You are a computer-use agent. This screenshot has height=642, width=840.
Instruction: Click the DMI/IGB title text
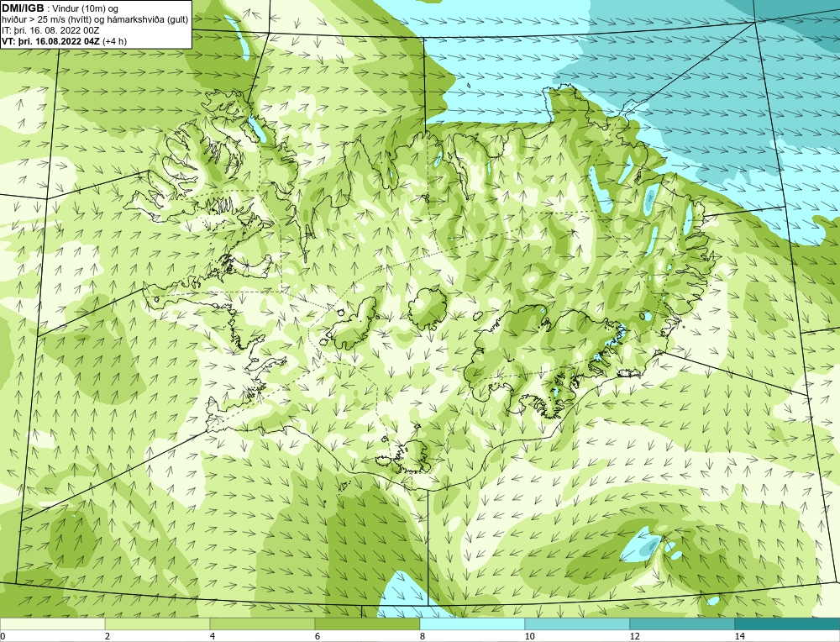click(x=23, y=8)
